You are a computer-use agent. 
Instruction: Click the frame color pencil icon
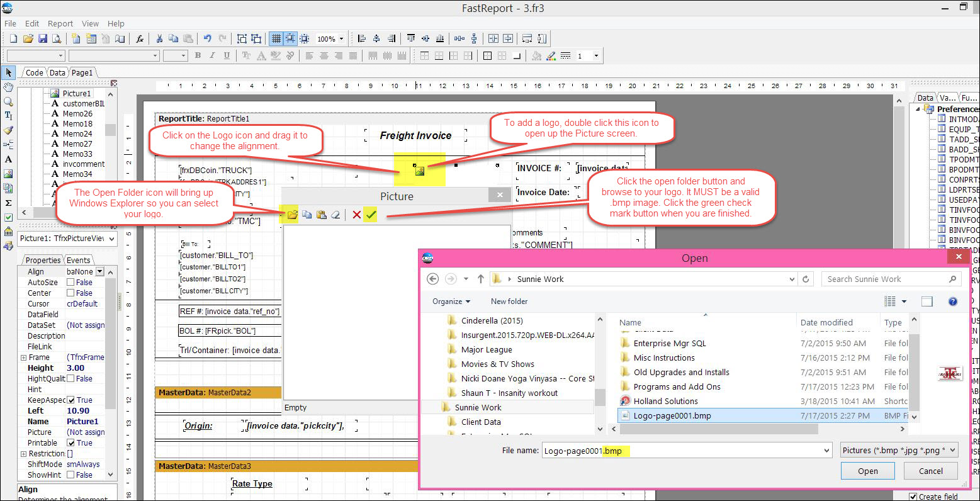point(551,55)
